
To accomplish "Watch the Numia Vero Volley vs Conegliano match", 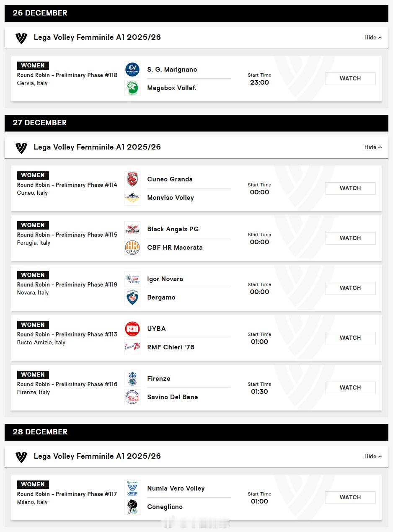I will point(350,498).
